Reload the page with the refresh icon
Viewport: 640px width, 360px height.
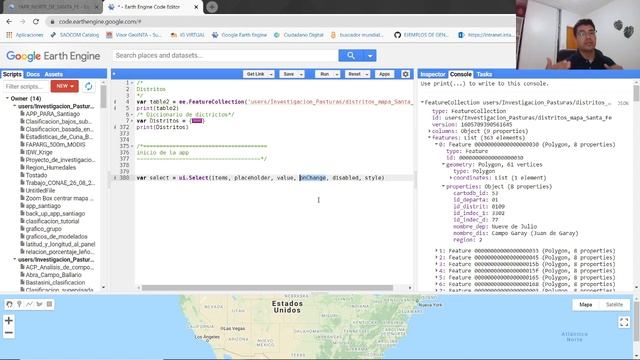click(36, 22)
